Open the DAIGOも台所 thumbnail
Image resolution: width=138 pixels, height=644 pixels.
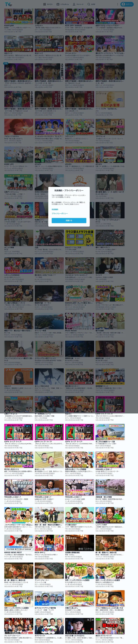coord(80,293)
